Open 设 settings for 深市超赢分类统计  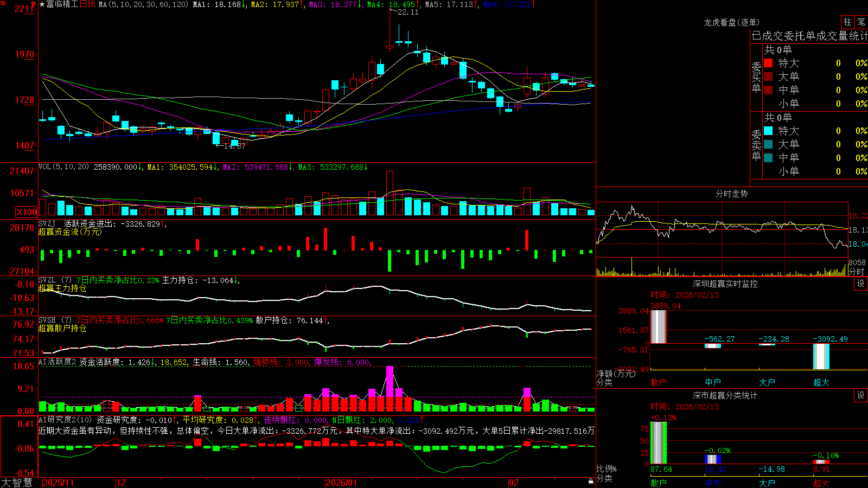[x=861, y=395]
